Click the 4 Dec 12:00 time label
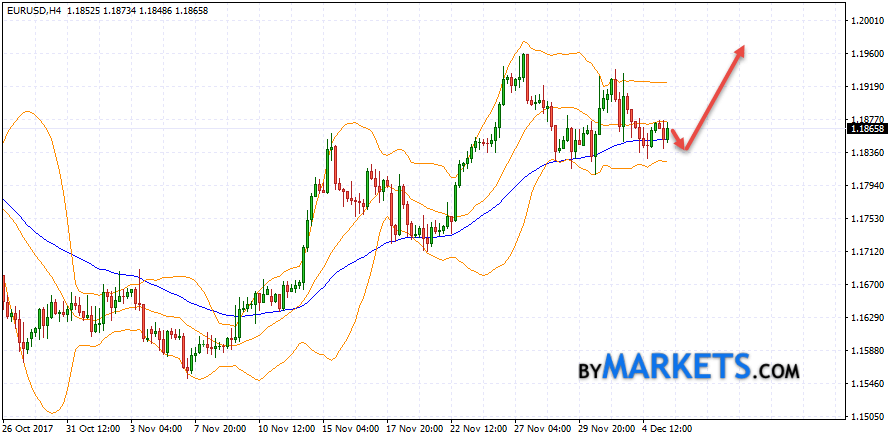This screenshot has width=888, height=440. point(667,429)
